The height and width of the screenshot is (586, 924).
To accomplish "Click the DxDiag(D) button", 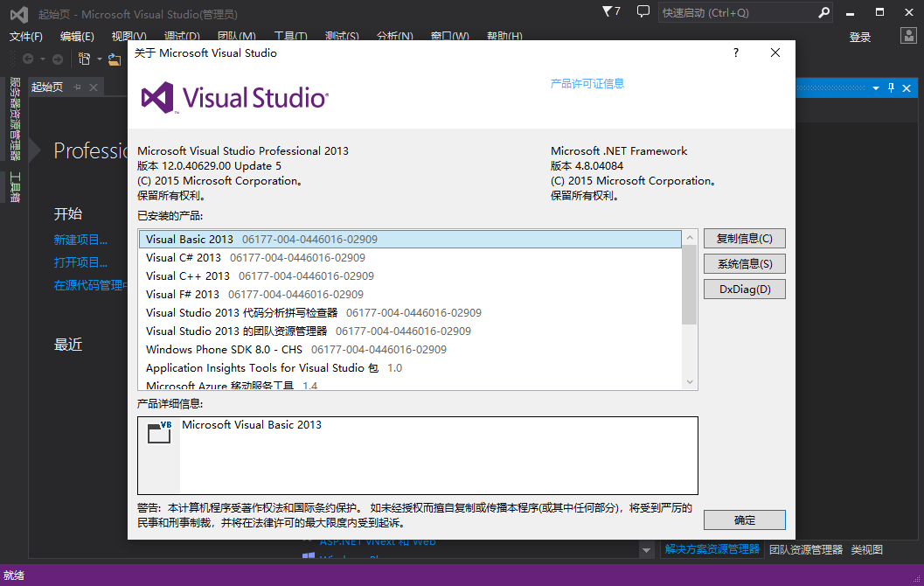I will point(744,289).
